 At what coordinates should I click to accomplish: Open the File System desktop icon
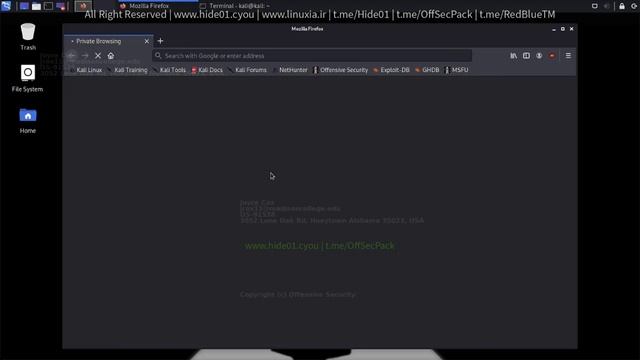[27, 78]
